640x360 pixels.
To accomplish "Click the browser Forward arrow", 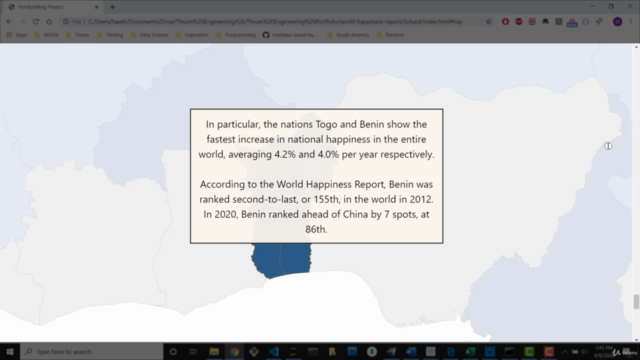I will click(x=22, y=22).
